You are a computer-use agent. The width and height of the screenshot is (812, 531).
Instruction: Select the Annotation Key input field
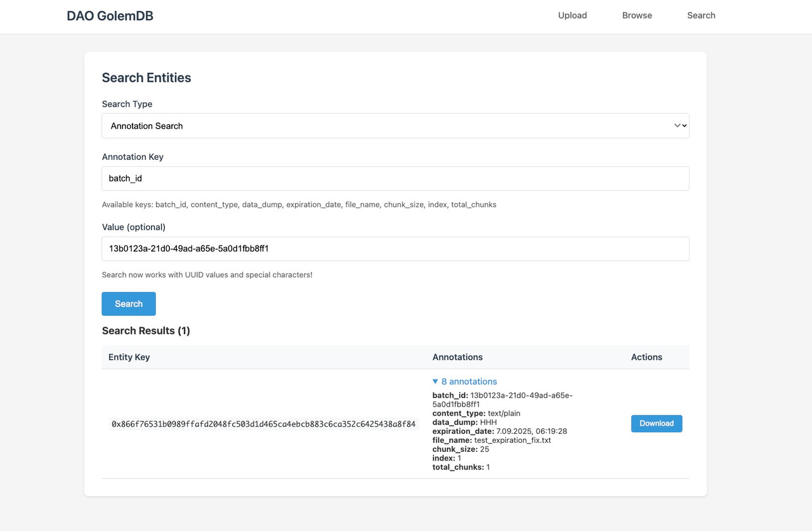(x=395, y=178)
